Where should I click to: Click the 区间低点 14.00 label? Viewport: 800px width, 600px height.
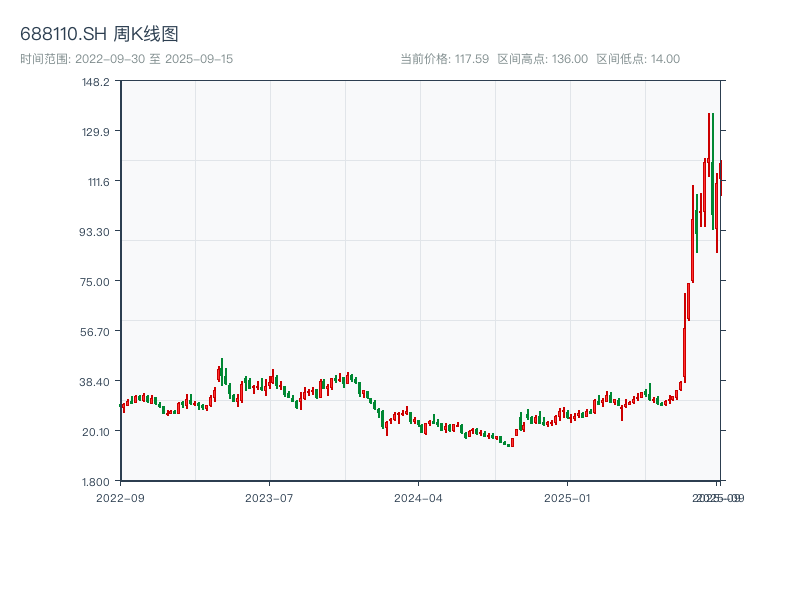638,59
